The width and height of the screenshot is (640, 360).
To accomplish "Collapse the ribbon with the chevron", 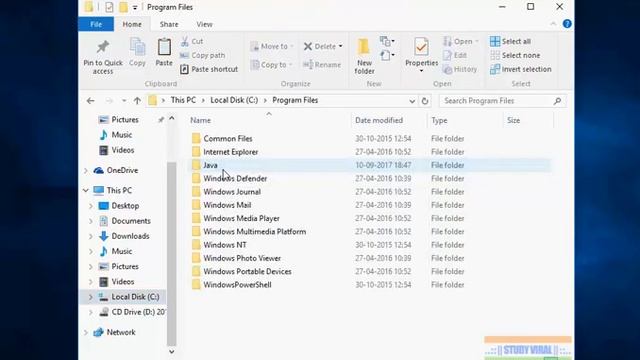I will pos(553,24).
